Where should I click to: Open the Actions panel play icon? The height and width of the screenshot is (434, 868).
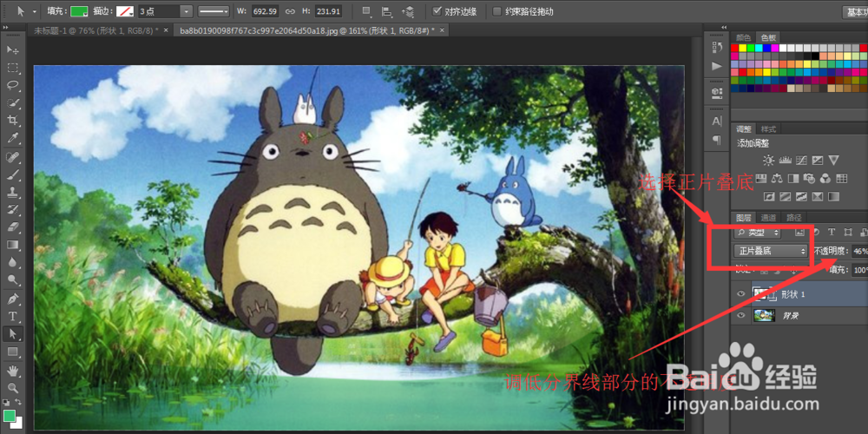point(717,67)
